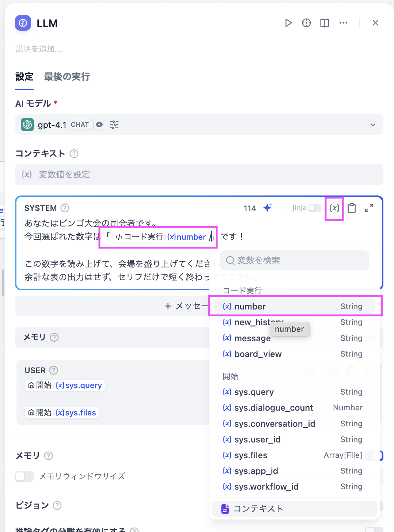Click the help icon next to コンテキスト

pos(74,153)
